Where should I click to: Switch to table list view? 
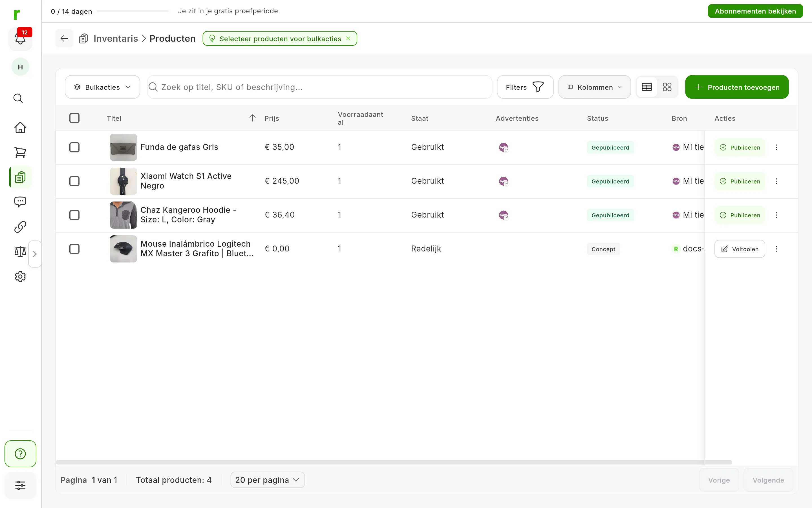(646, 87)
